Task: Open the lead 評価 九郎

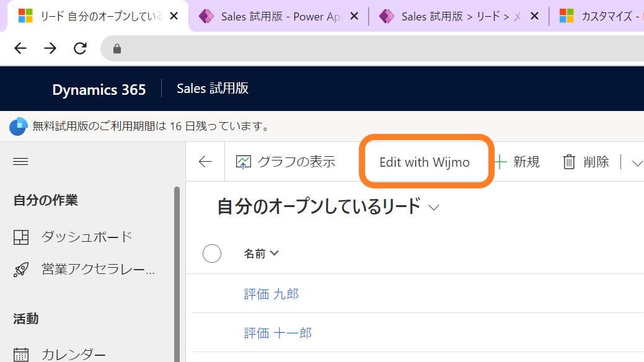Action: coord(271,294)
